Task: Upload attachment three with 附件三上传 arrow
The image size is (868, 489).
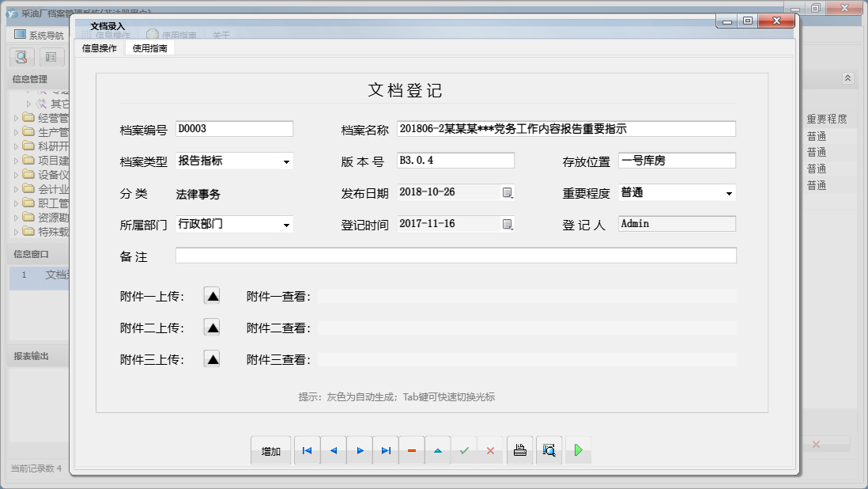Action: pos(212,359)
